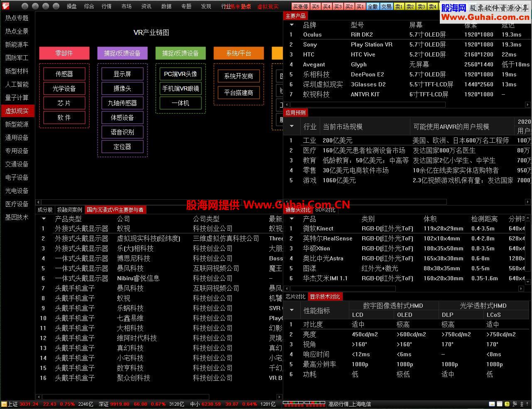Open the 市场 menu
Screen dimensions: 532x409
coord(126,6)
